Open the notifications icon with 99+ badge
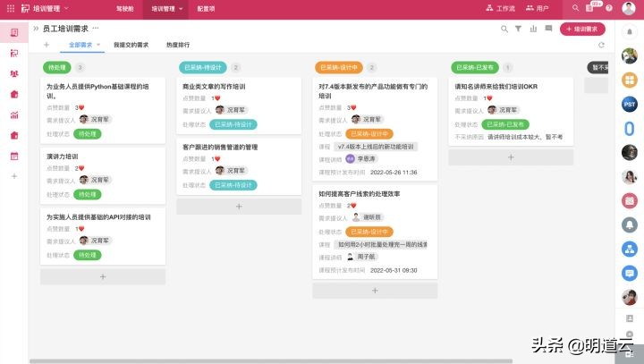Image resolution: width=644 pixels, height=364 pixels. coord(590,7)
